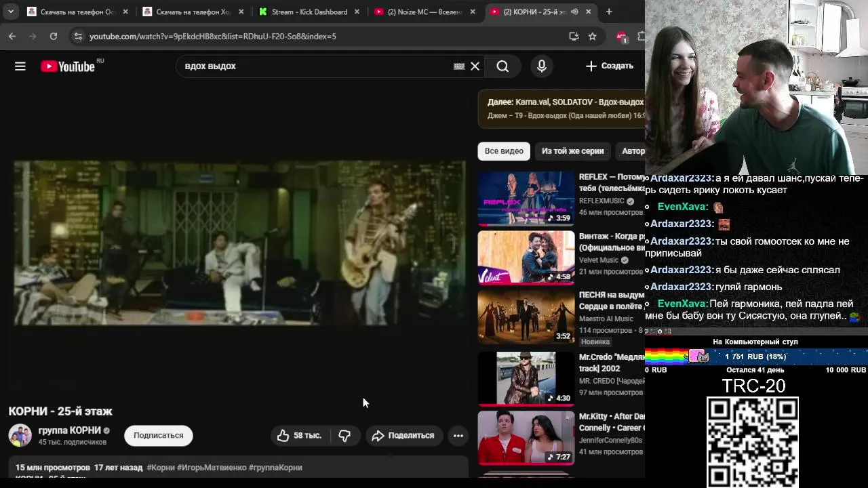The height and width of the screenshot is (488, 868).
Task: Click the donation progress bar 1 751 RUB
Action: (x=756, y=357)
